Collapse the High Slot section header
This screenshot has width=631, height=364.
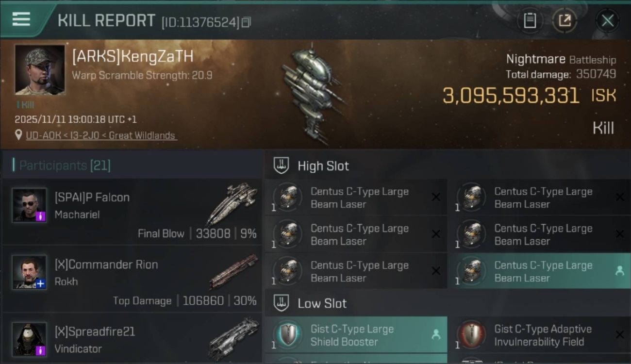[447, 165]
